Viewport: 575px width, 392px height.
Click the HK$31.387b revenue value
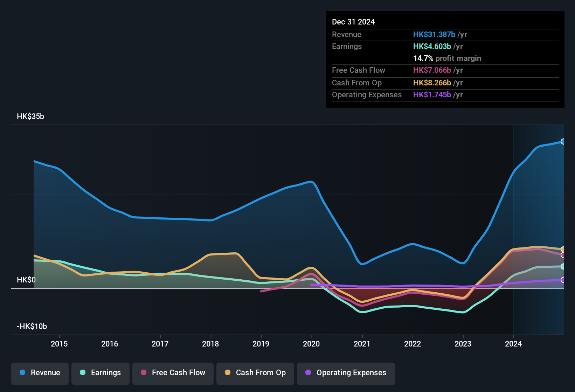pyautogui.click(x=434, y=34)
